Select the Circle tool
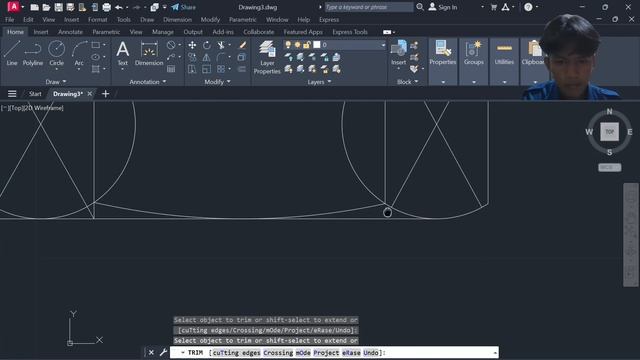The width and height of the screenshot is (640, 360). pyautogui.click(x=56, y=53)
